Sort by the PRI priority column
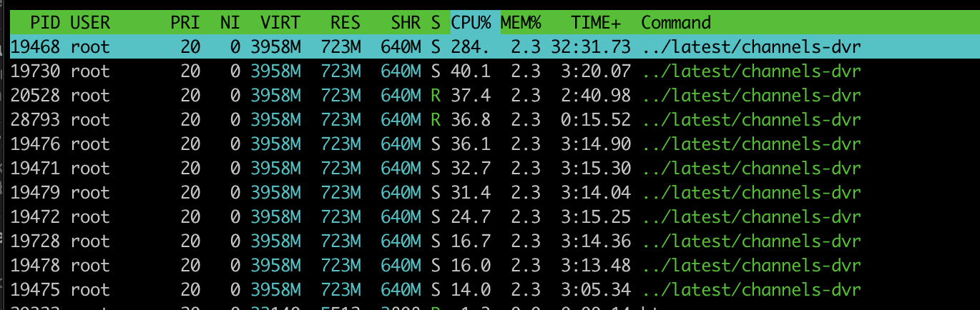This screenshot has height=310, width=980. [185, 23]
